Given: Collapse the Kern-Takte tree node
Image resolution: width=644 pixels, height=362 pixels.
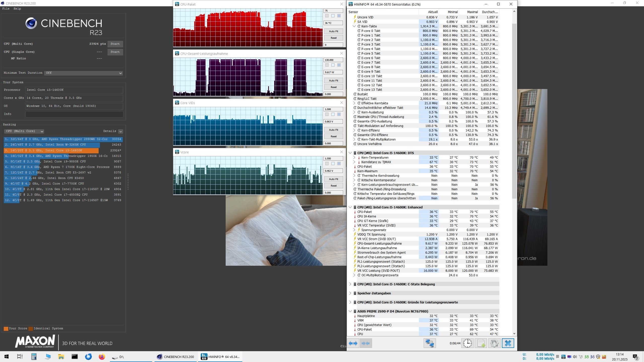Looking at the screenshot, I should 354,26.
